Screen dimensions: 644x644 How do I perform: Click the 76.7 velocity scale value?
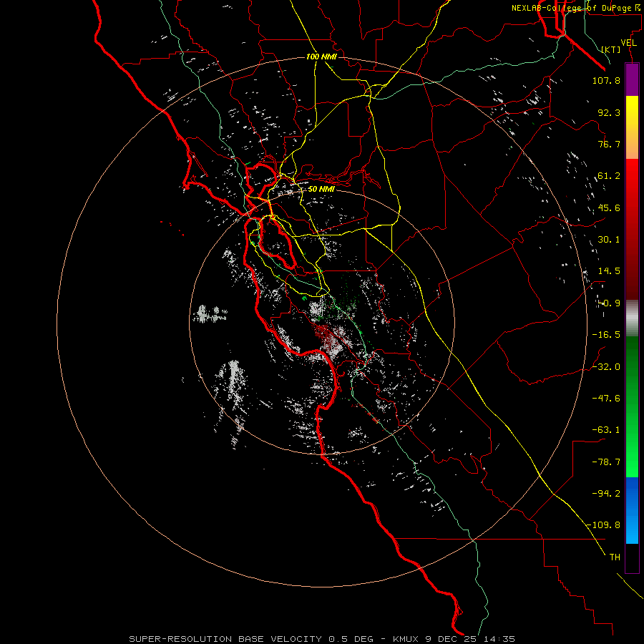[x=609, y=144]
